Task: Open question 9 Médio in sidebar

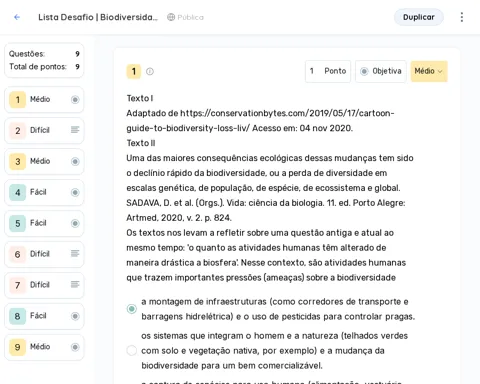Action: (x=44, y=347)
